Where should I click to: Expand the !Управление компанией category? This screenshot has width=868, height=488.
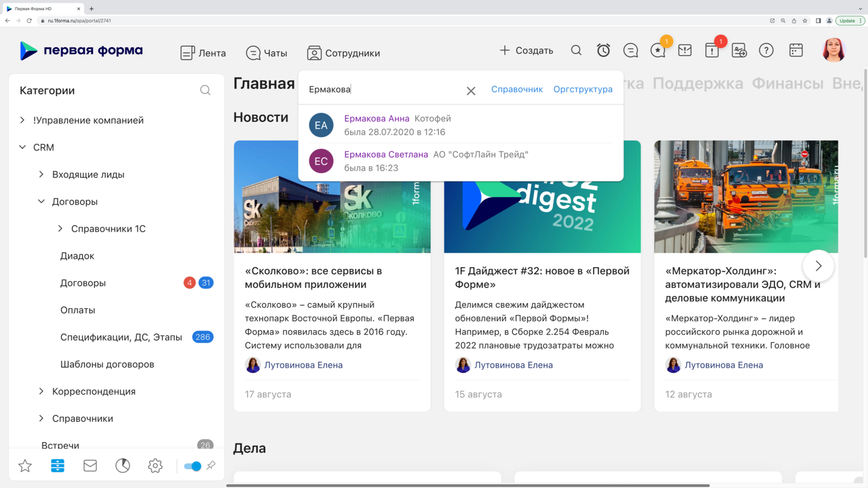click(x=22, y=120)
